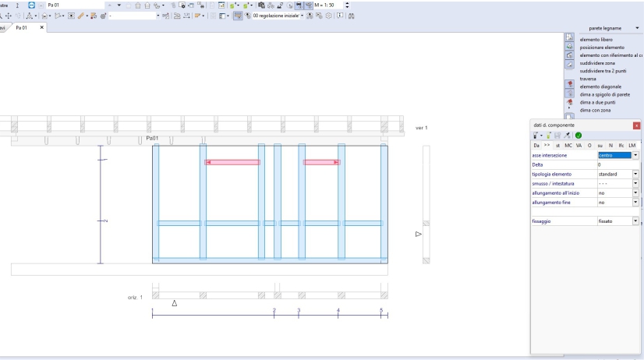The width and height of the screenshot is (644, 360).
Task: Open the asse intersezione dropdown
Action: (x=635, y=155)
